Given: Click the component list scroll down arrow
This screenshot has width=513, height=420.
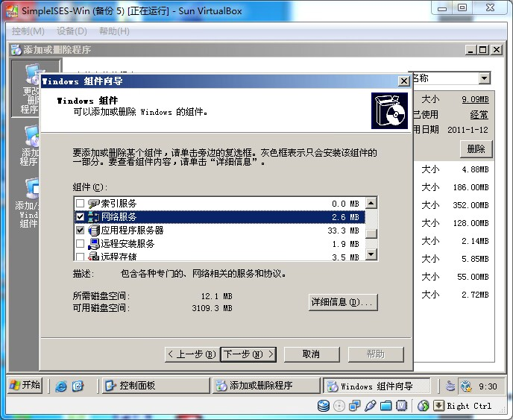Looking at the screenshot, I should pos(371,254).
